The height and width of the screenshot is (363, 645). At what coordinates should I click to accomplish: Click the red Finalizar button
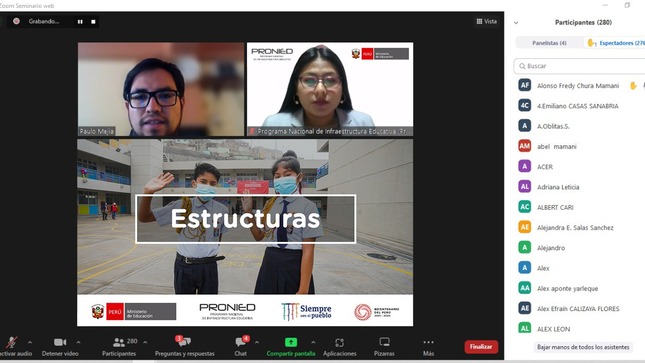[481, 347]
